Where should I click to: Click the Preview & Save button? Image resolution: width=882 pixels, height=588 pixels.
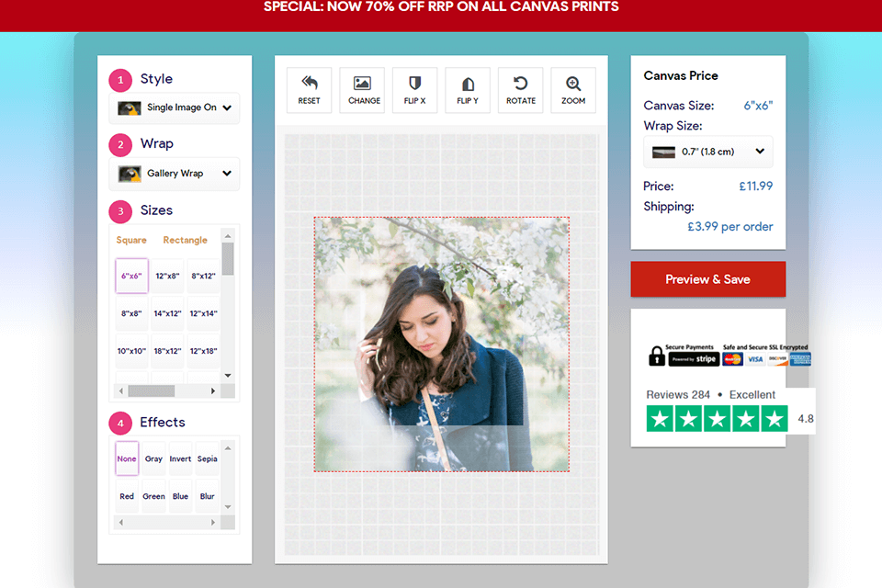707,279
